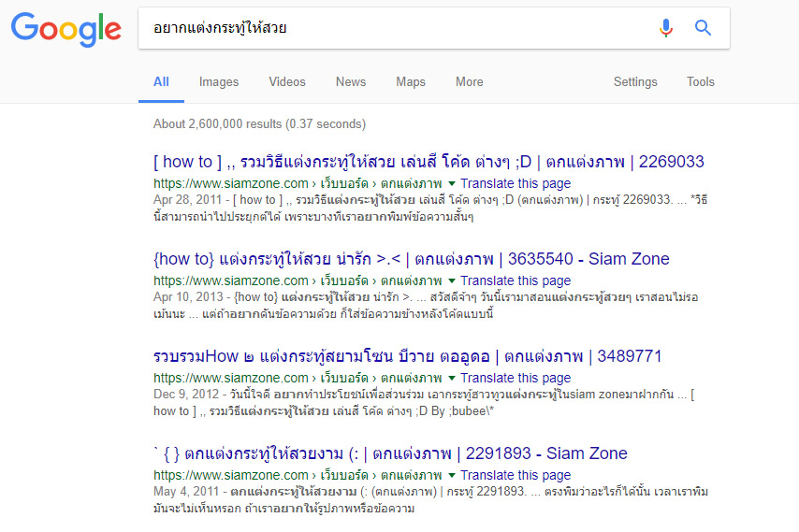
Task: Click the Google logo
Action: point(66,30)
